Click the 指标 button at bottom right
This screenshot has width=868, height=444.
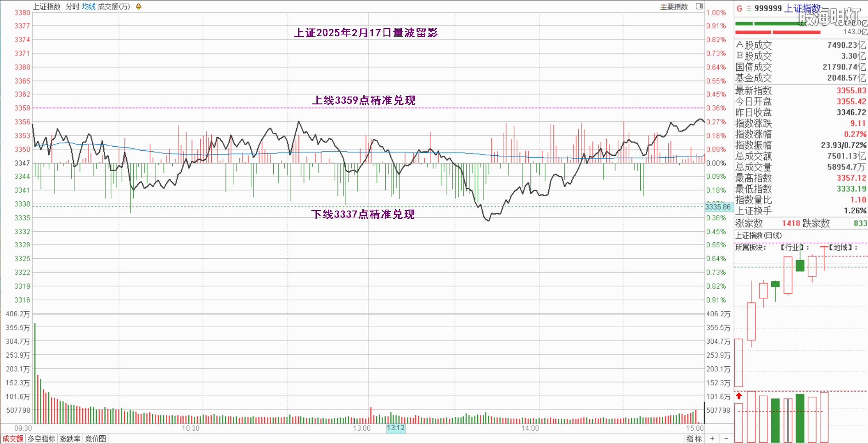694,439
